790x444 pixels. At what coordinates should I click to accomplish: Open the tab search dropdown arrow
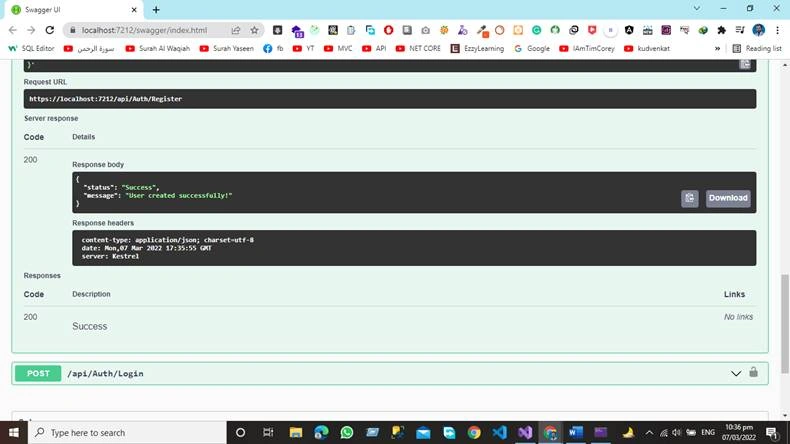coord(697,9)
